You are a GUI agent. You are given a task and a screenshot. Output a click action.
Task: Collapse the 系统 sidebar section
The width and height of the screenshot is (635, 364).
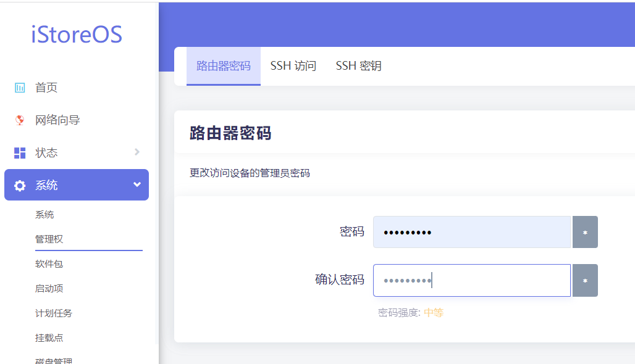pyautogui.click(x=137, y=184)
